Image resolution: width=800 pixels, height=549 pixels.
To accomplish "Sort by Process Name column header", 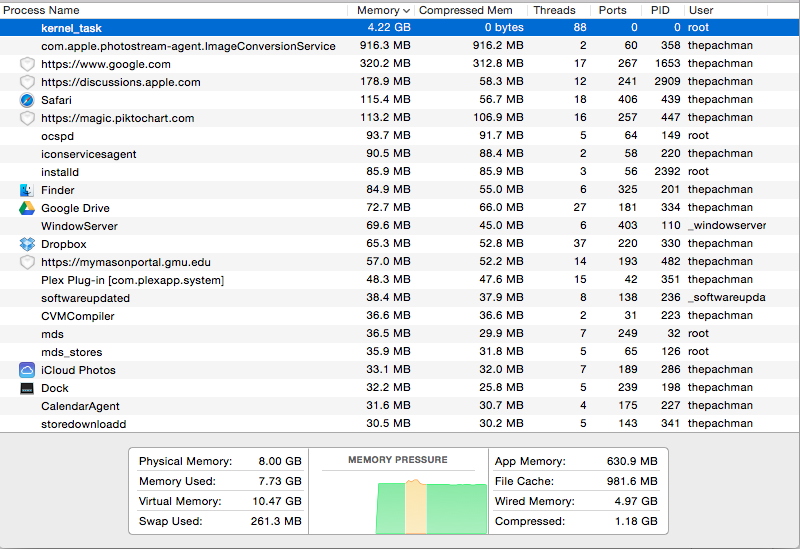I will [x=41, y=10].
